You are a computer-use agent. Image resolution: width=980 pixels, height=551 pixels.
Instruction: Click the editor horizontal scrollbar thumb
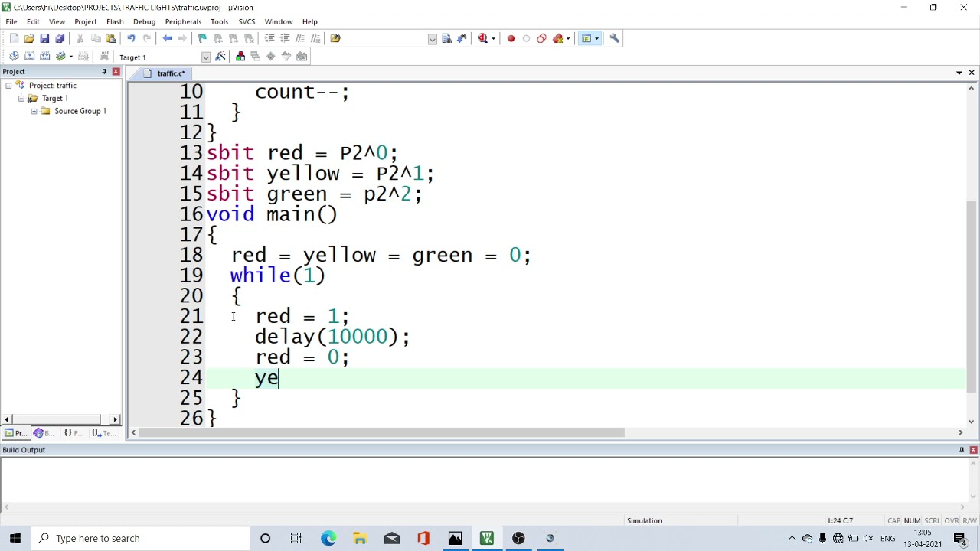click(x=381, y=432)
